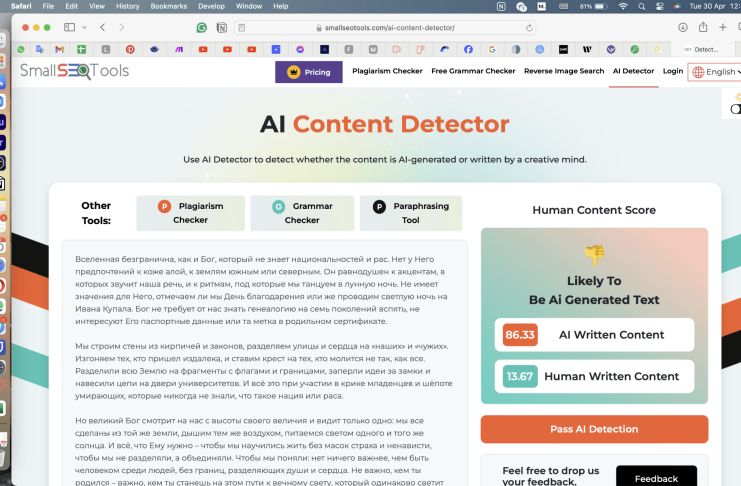The width and height of the screenshot is (741, 486).
Task: Click the 'Human Content Score' heading
Action: (x=594, y=210)
